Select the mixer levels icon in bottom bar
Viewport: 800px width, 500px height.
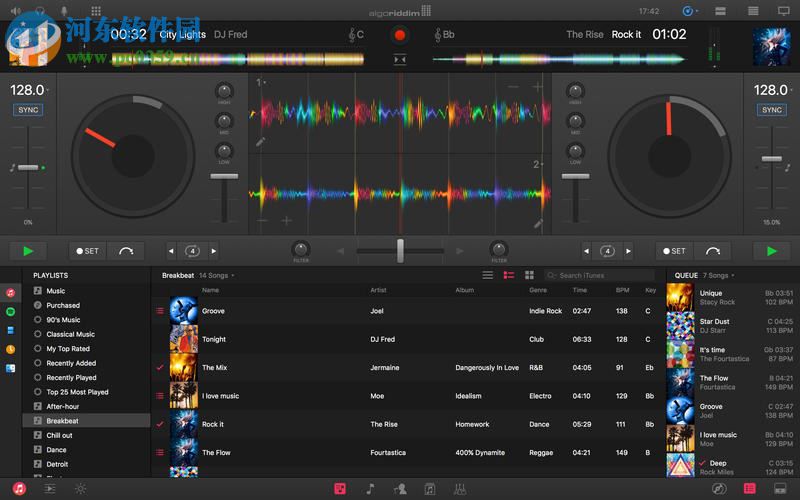click(460, 489)
